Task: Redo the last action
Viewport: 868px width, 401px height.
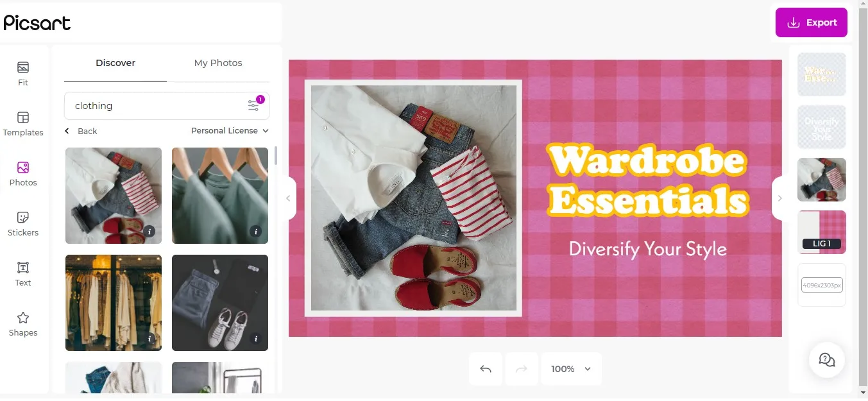Action: pyautogui.click(x=522, y=369)
